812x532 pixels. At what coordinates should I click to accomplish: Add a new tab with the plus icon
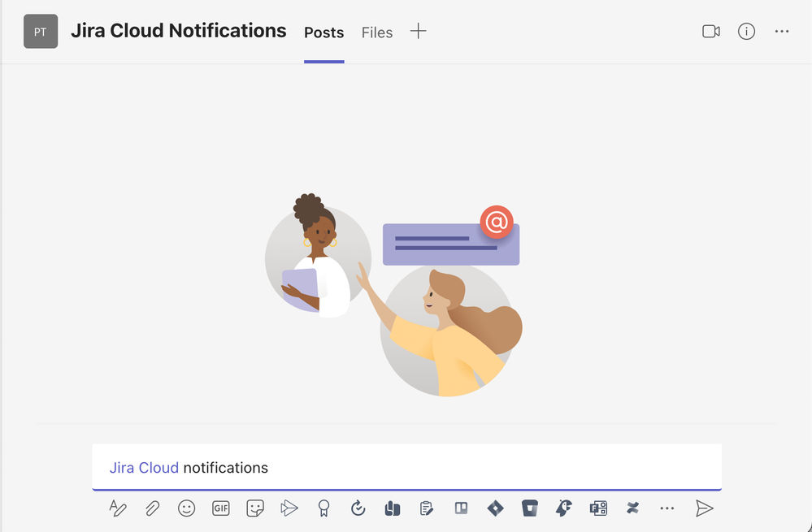[x=418, y=31]
